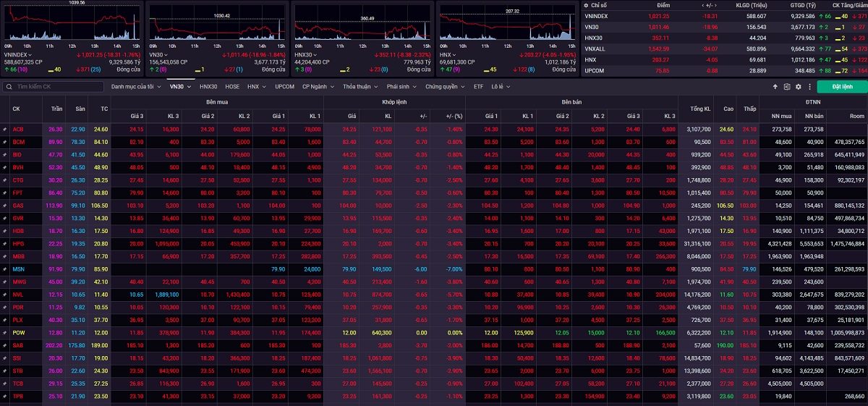Sort by the Tổng KL column header
The image size is (868, 406).
coord(699,109)
